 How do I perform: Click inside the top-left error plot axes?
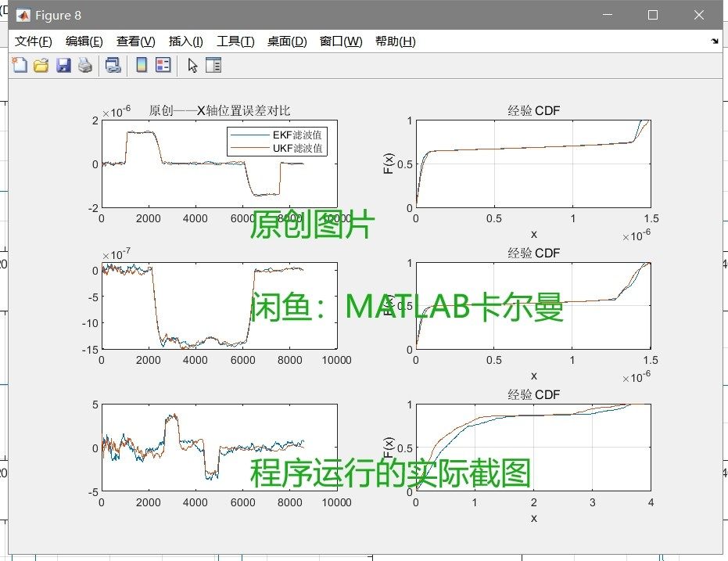[x=220, y=164]
